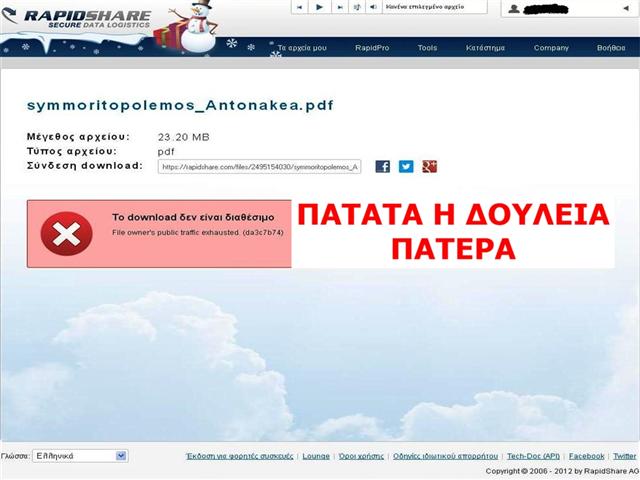Share file on Facebook icon
The height and width of the screenshot is (480, 640).
tap(382, 166)
